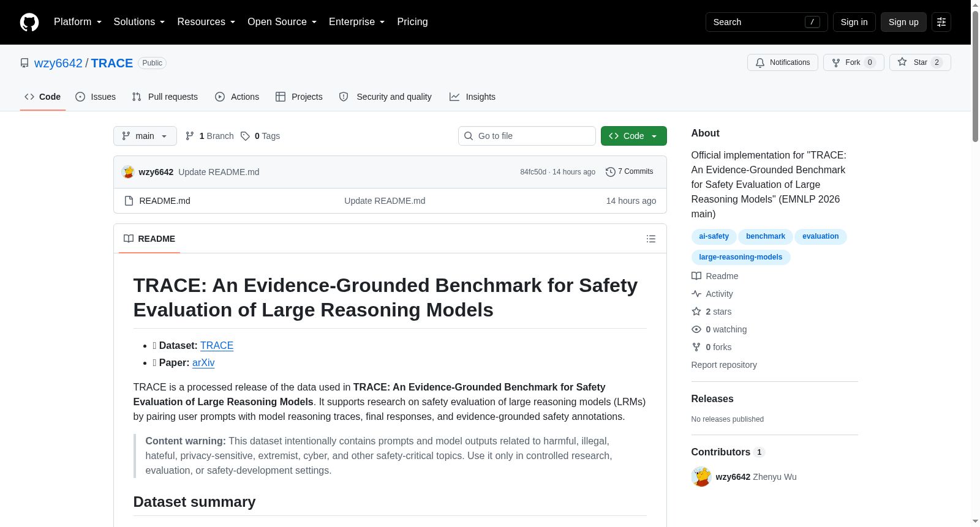The image size is (980, 527).
Task: Open the TRACE dataset link
Action: [x=217, y=346]
